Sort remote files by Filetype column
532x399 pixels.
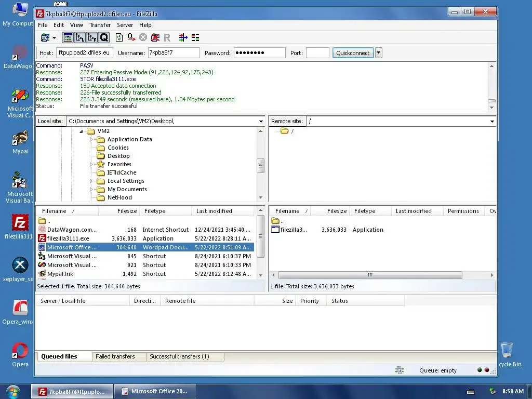click(x=370, y=211)
